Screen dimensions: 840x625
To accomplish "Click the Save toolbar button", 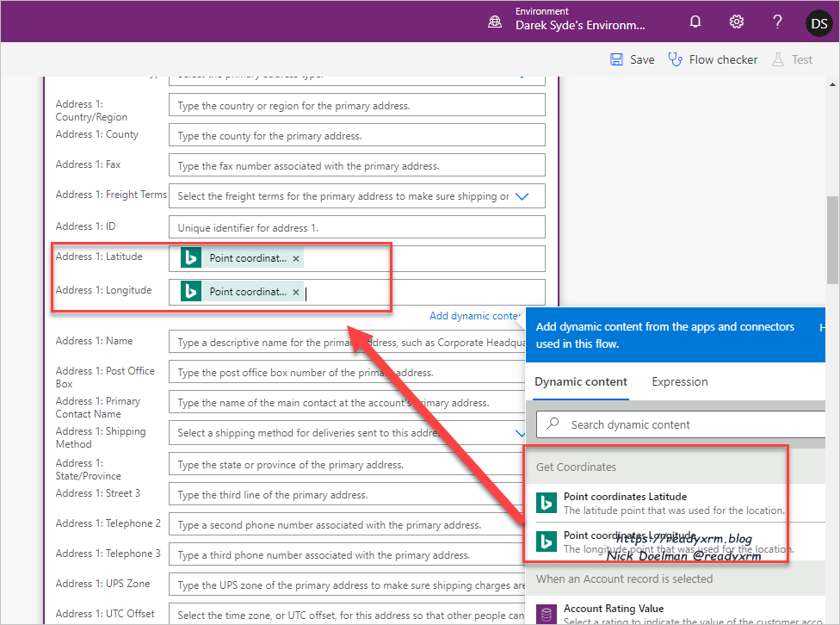I will pyautogui.click(x=632, y=59).
